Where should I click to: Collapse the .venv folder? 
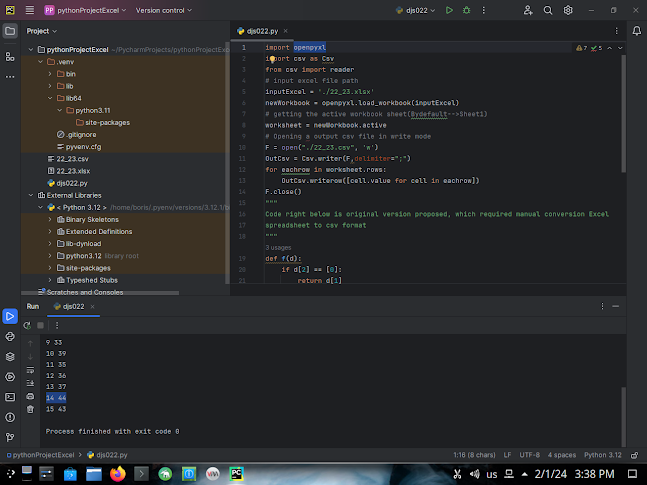(40, 62)
